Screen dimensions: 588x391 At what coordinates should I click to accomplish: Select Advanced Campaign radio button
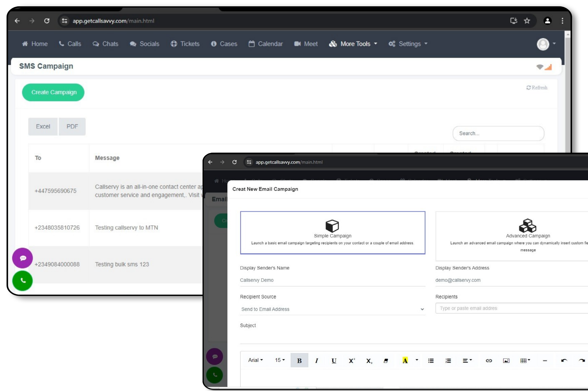(527, 231)
